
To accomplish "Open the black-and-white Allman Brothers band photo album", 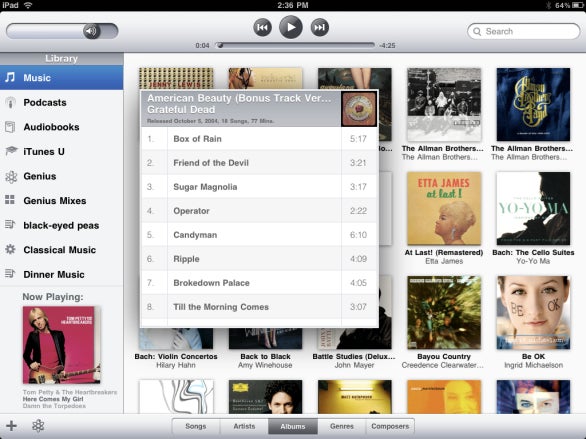I will (444, 104).
